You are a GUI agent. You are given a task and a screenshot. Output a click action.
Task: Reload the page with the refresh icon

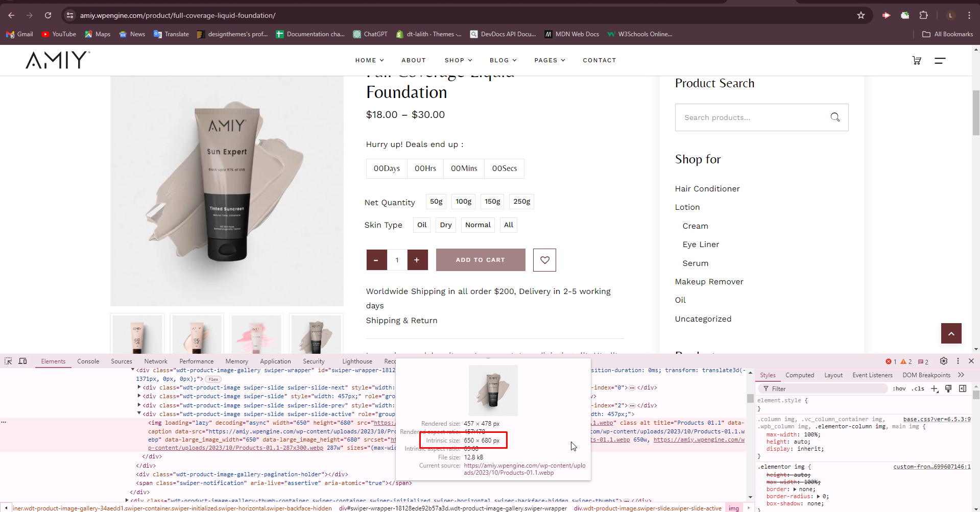(x=48, y=15)
